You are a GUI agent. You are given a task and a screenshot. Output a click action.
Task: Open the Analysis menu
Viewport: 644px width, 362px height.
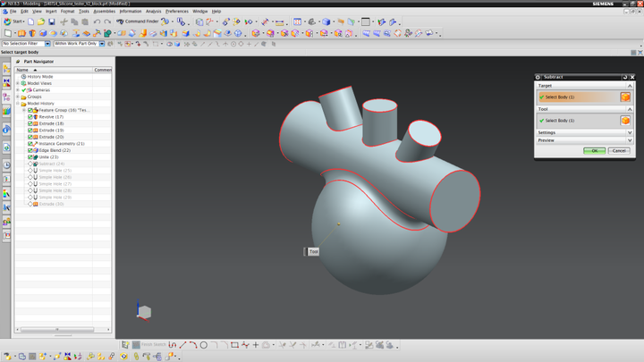(x=154, y=12)
